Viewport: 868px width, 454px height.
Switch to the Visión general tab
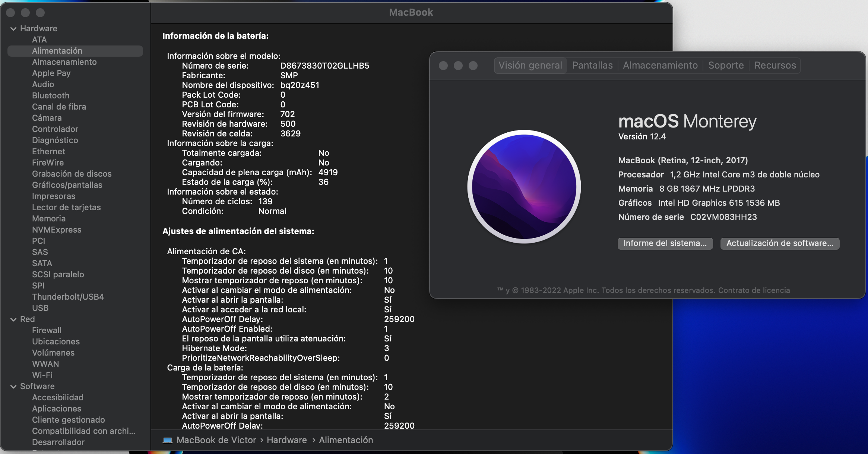coord(530,65)
